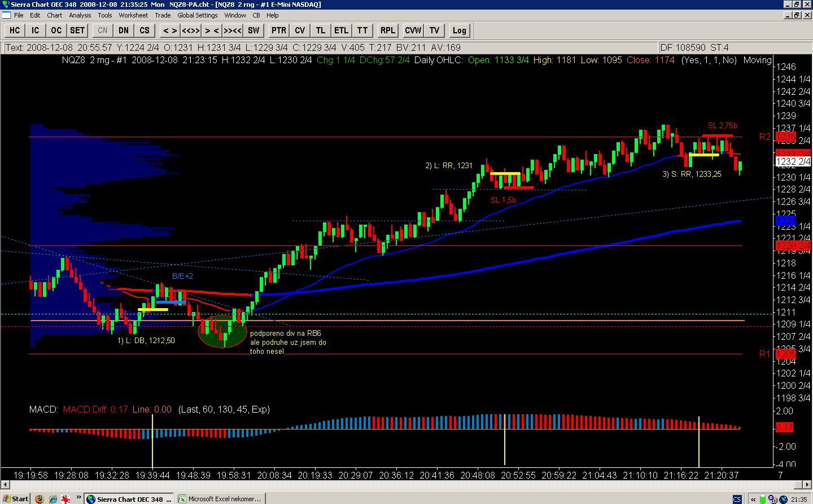The height and width of the screenshot is (504, 813).
Task: Open the CB menu
Action: tap(256, 15)
